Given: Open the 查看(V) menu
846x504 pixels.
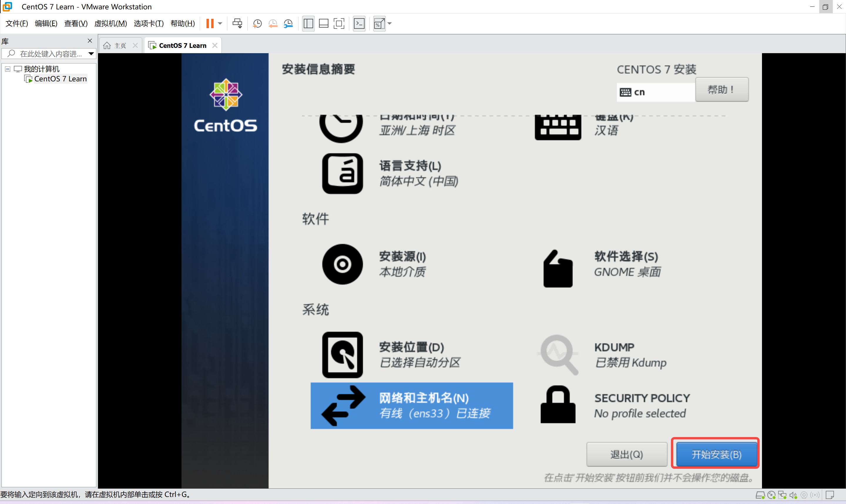Looking at the screenshot, I should [x=76, y=23].
